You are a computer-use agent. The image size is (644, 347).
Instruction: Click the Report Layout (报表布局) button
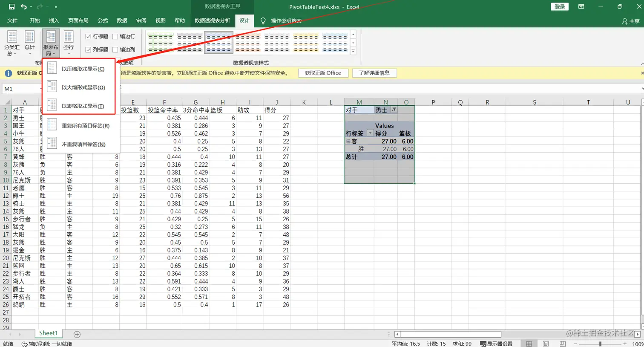pos(51,43)
